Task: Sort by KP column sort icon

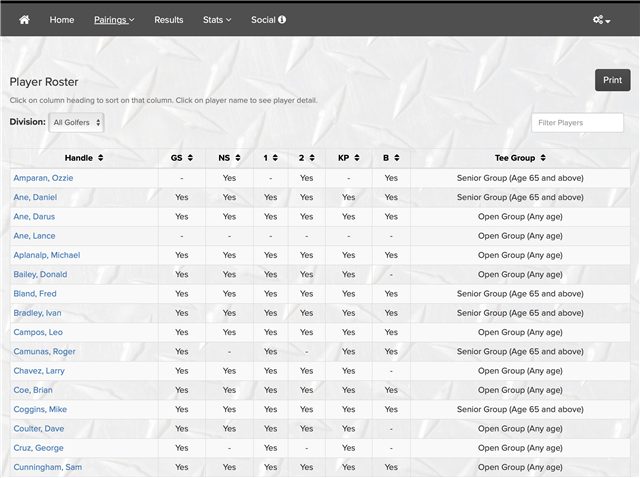Action: point(357,158)
